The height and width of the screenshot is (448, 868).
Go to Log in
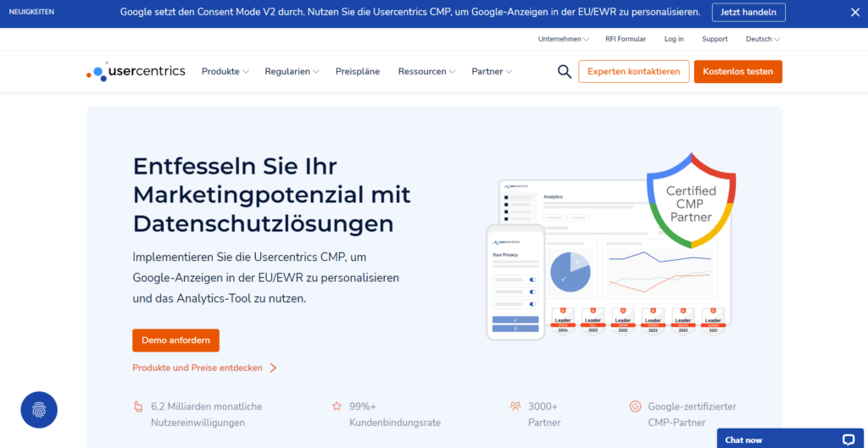tap(674, 39)
